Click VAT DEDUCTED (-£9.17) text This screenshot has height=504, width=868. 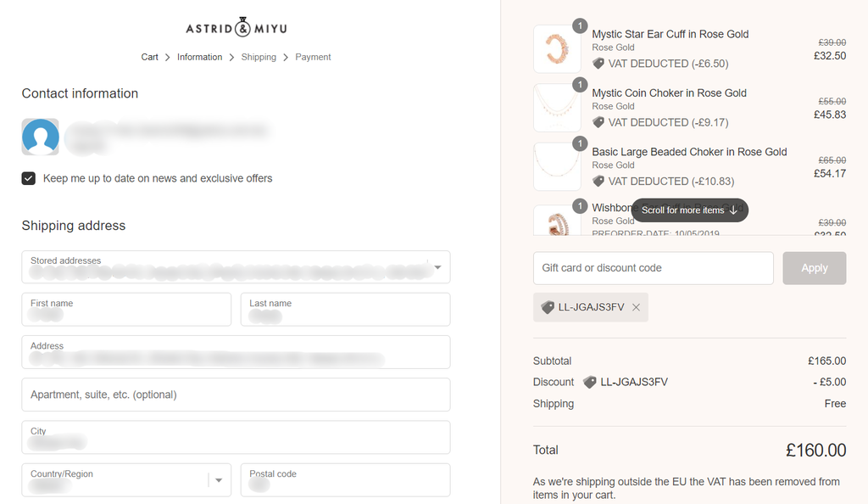coord(668,122)
